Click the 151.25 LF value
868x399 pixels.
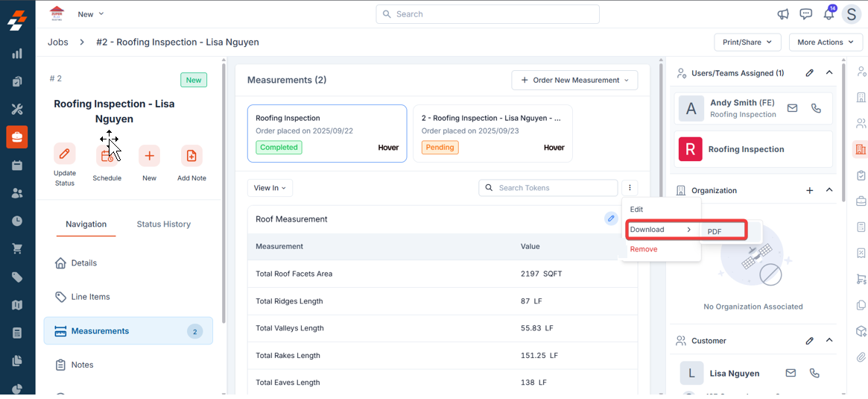click(539, 355)
